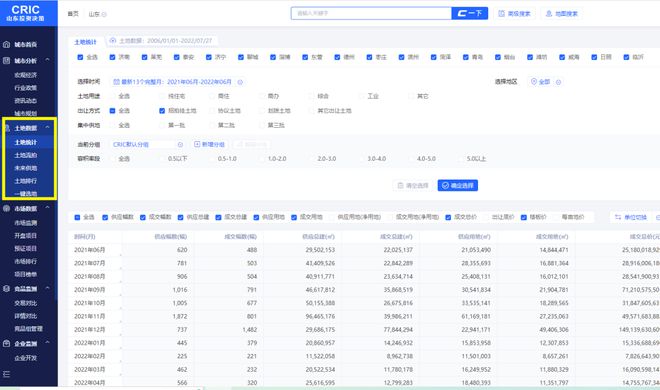Click the trash icon on 清空选择
660x390 pixels.
point(400,186)
